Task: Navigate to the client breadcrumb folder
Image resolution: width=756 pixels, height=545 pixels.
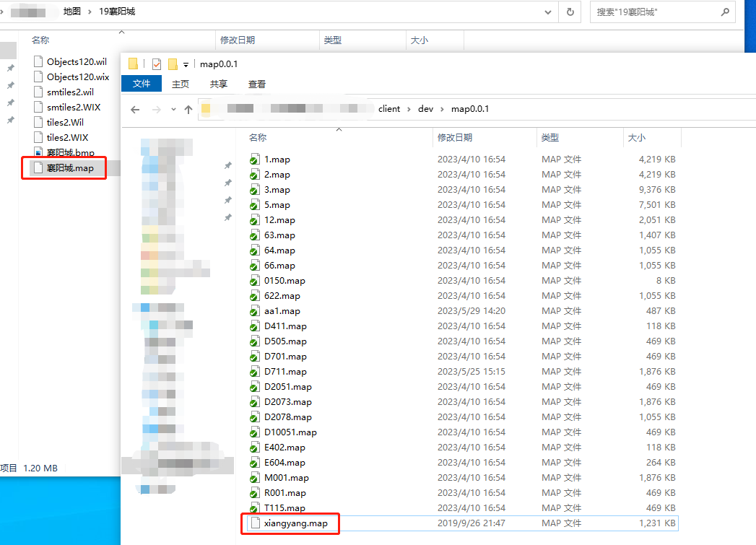Action: click(x=388, y=109)
